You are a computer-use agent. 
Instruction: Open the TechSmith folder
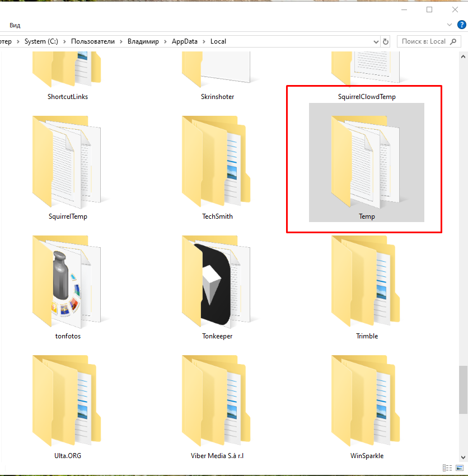click(217, 162)
